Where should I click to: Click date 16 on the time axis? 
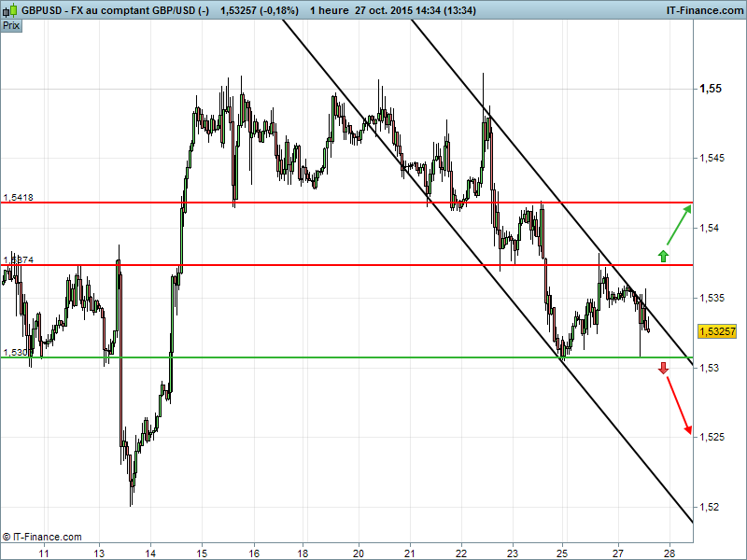[254, 553]
